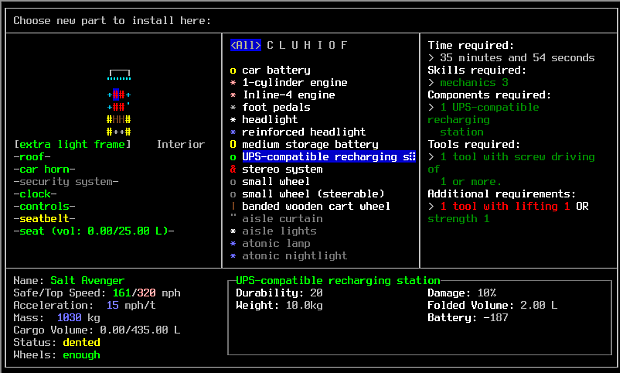Screen dimensions: 620x373
Task: Choose the Inline-4 engine part
Action: 289,95
